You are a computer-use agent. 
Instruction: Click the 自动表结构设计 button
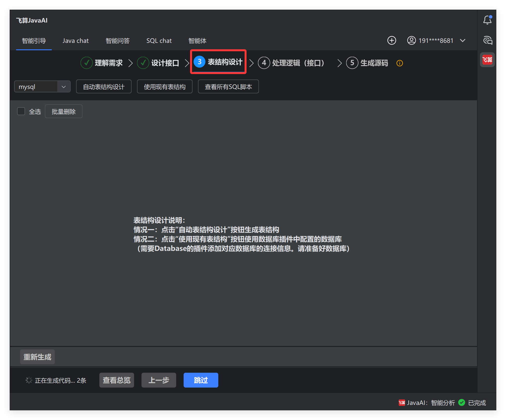pyautogui.click(x=104, y=87)
